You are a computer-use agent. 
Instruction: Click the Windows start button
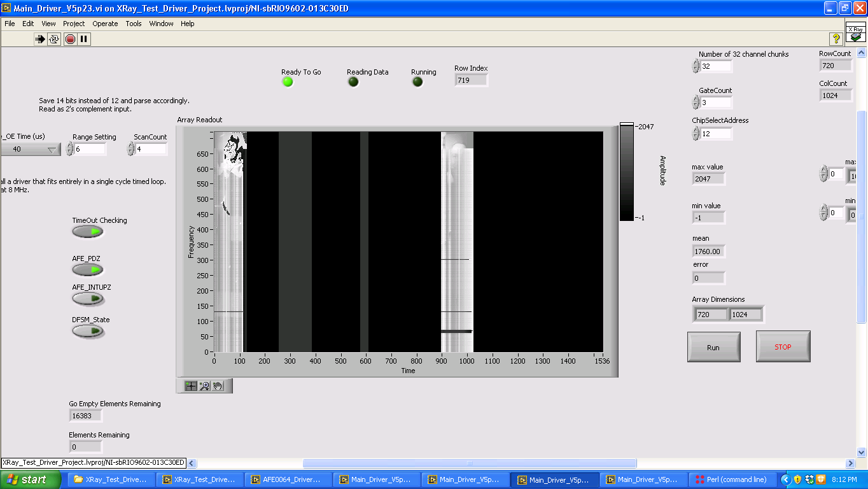pyautogui.click(x=31, y=479)
